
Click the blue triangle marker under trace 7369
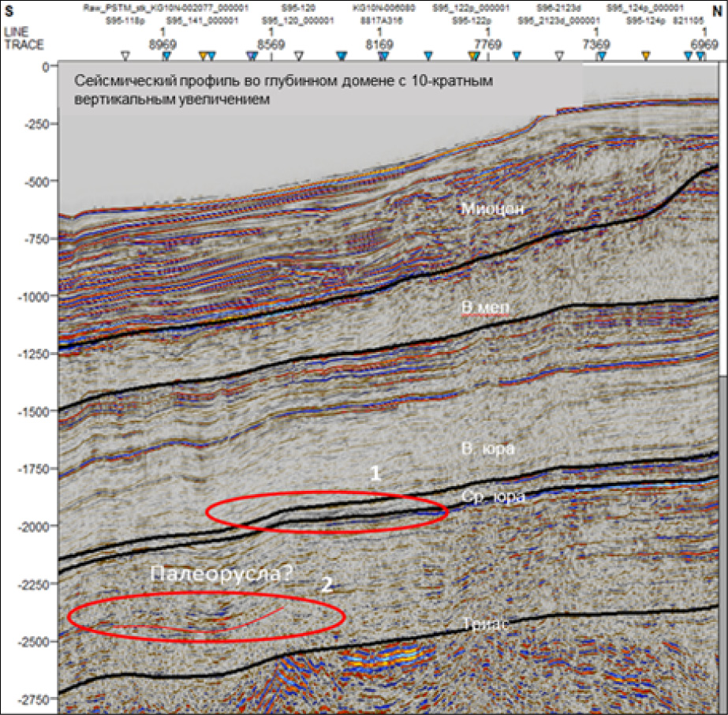[601, 56]
